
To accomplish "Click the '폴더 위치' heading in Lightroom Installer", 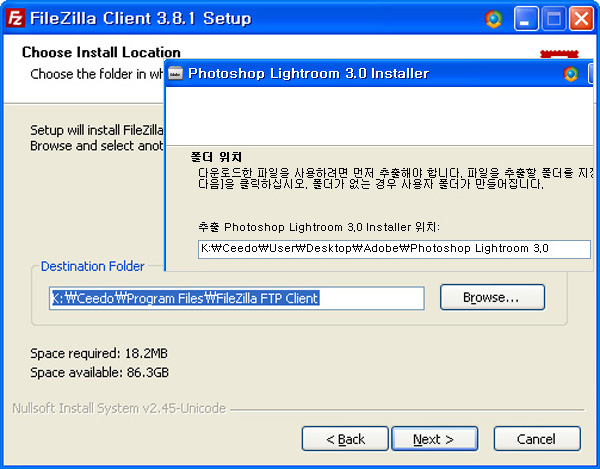I will coord(216,157).
